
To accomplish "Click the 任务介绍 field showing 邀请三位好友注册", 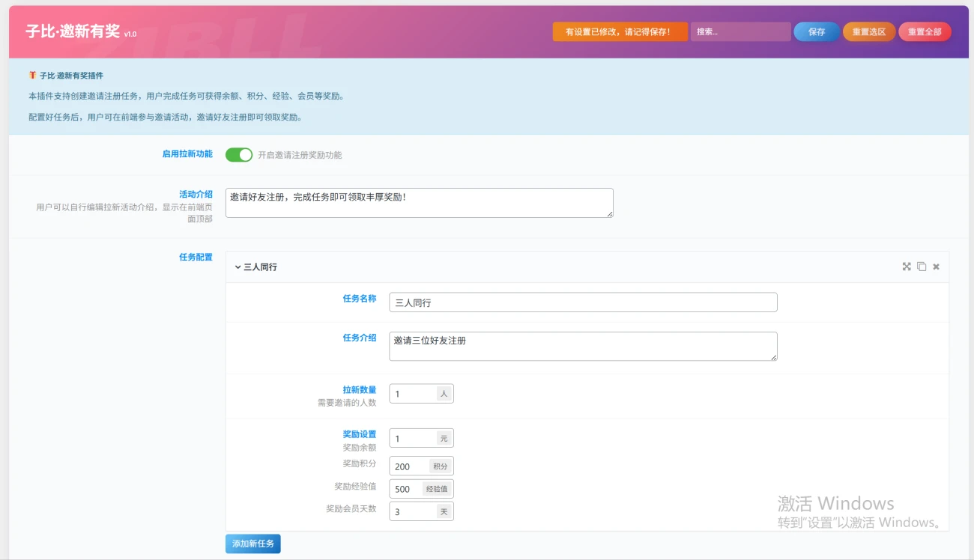I will tap(583, 346).
